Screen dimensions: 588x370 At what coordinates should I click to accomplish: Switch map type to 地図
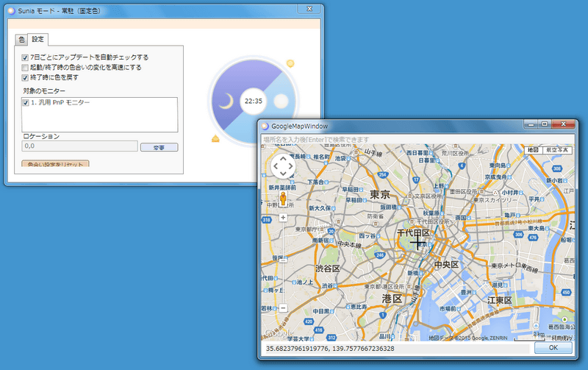pos(534,150)
